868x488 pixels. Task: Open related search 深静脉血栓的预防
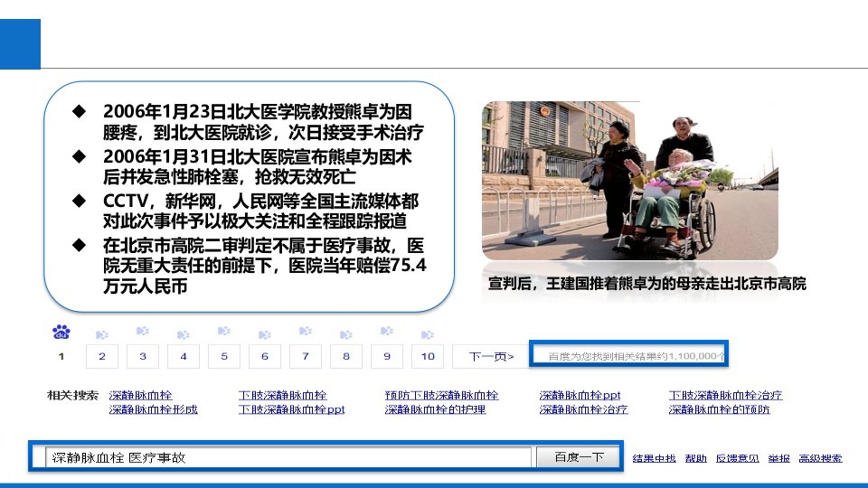[719, 409]
